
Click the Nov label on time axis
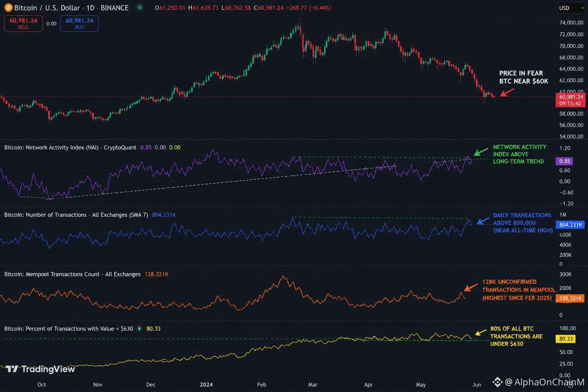[98, 384]
